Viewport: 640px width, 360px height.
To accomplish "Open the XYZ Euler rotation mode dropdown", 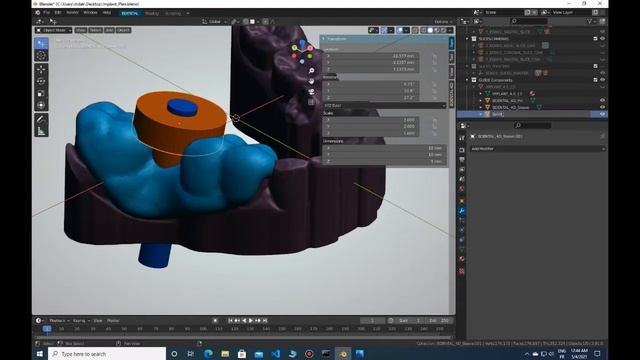I will tap(384, 105).
